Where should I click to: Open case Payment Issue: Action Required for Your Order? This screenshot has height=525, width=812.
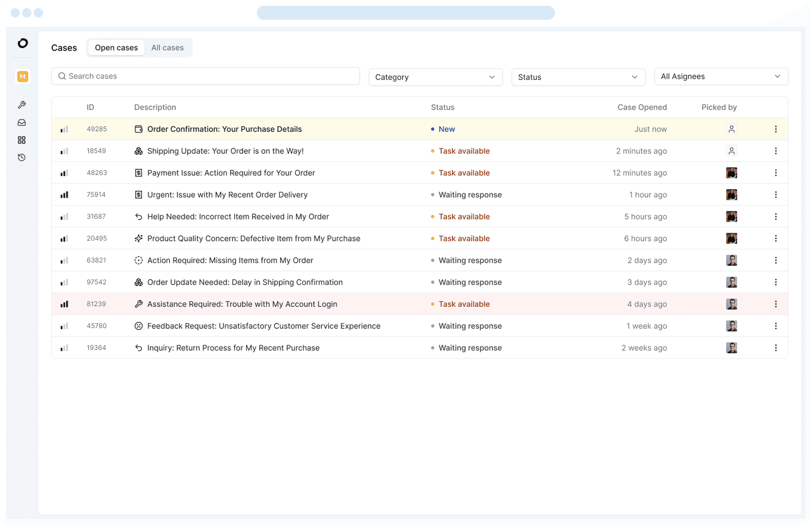click(231, 173)
